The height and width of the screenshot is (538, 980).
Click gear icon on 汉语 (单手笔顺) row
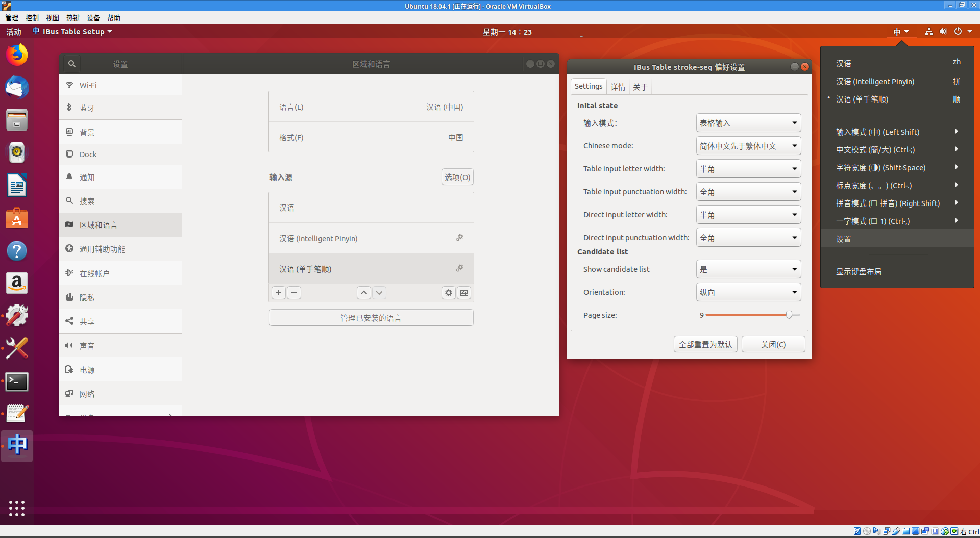[x=459, y=268]
